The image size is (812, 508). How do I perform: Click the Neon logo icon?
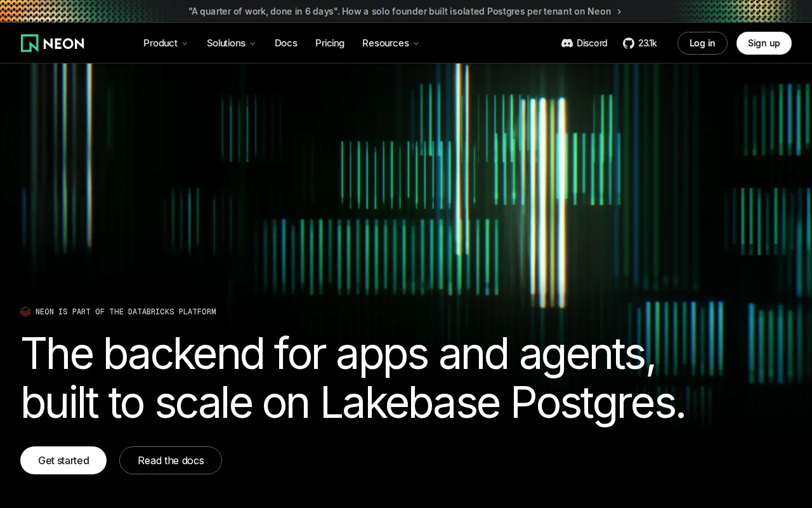tap(30, 43)
